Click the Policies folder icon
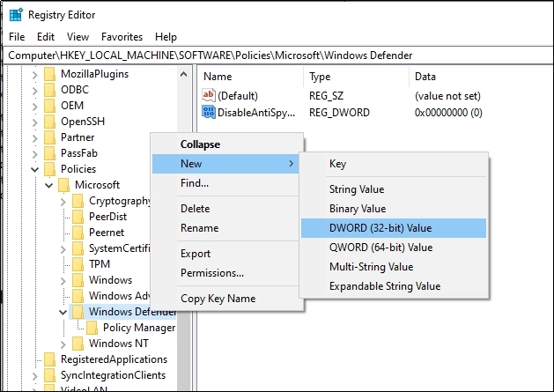Viewport: 554px width, 392px height. click(x=50, y=169)
